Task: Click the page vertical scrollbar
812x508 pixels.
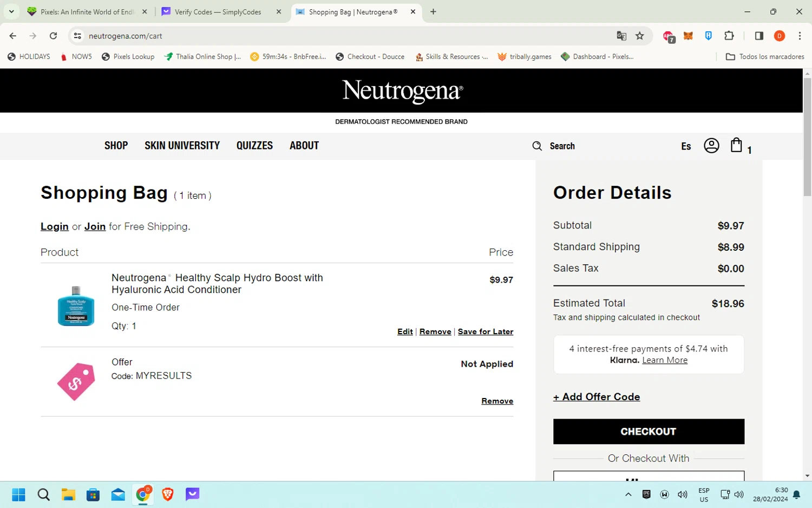Action: (807, 136)
